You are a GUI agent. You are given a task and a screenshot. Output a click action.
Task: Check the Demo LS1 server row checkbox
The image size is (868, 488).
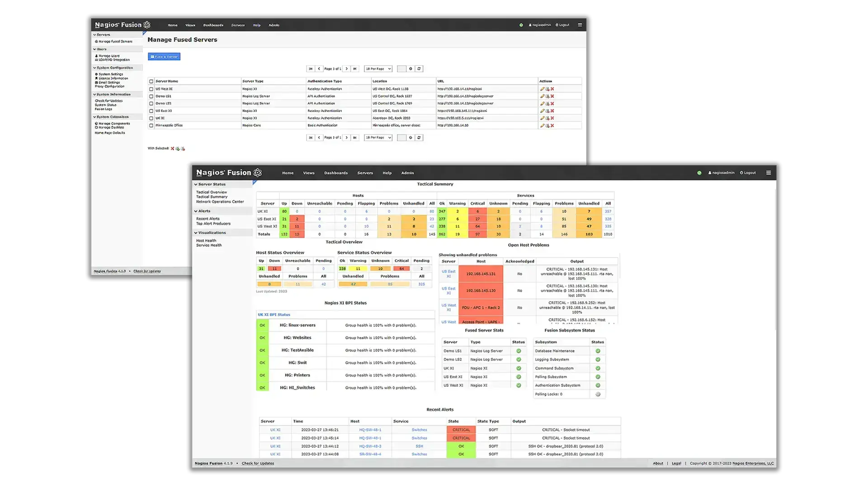click(x=151, y=96)
